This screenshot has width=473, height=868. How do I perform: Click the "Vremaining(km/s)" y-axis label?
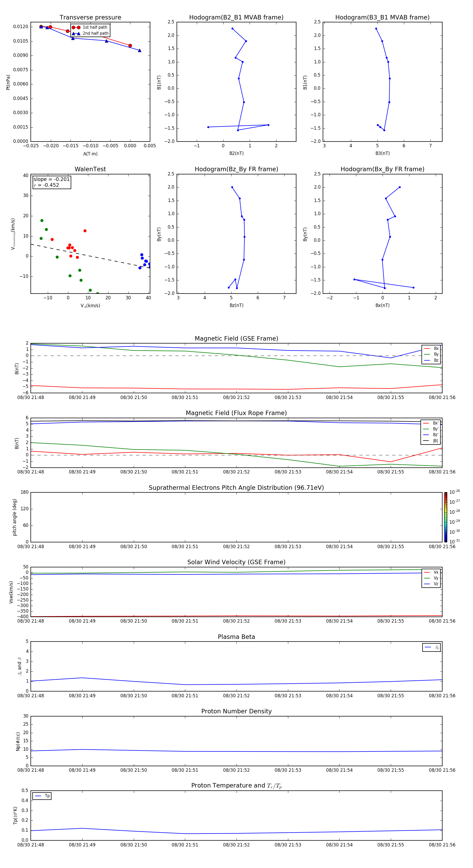pyautogui.click(x=13, y=234)
